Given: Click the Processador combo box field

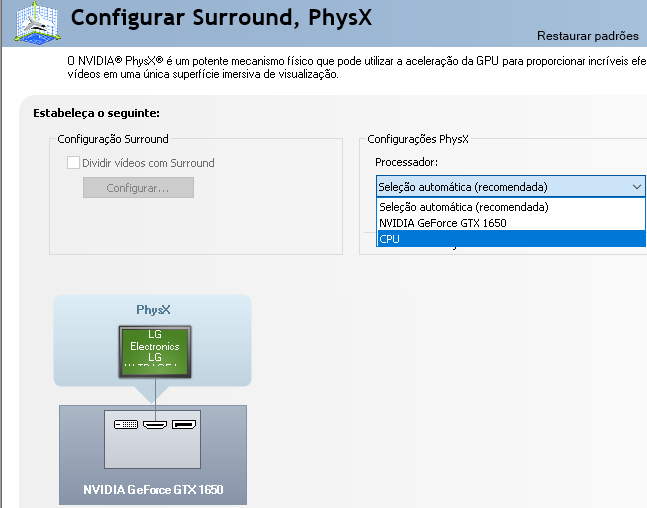Looking at the screenshot, I should pos(501,187).
